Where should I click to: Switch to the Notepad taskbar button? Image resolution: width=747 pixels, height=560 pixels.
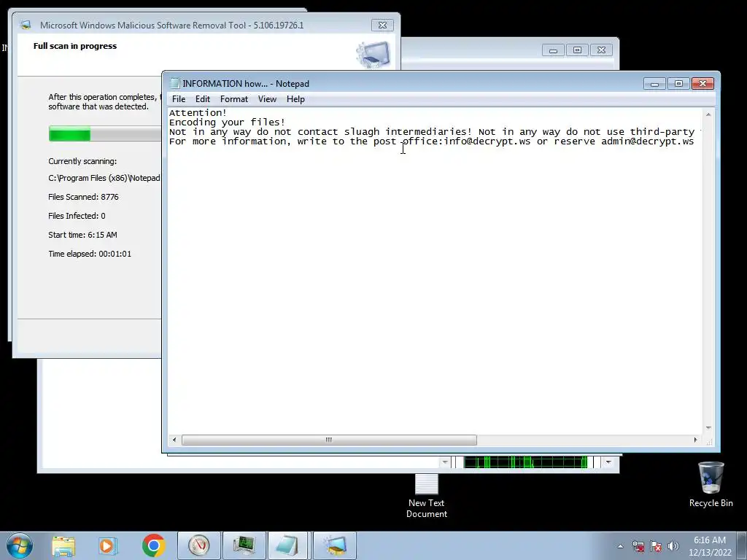(288, 545)
